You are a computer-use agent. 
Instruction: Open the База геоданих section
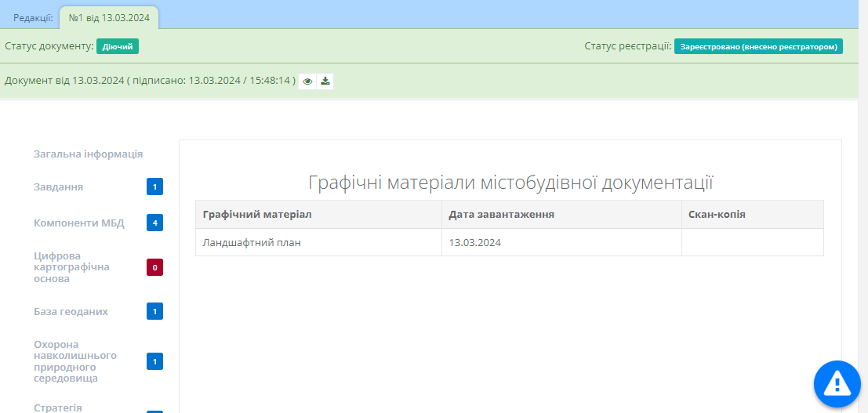click(71, 312)
